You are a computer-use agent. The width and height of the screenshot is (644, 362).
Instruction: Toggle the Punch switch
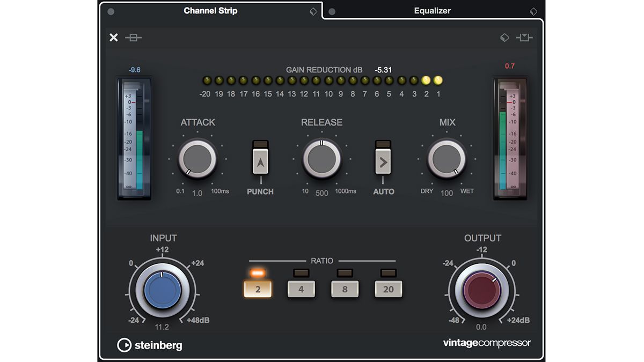pos(260,161)
